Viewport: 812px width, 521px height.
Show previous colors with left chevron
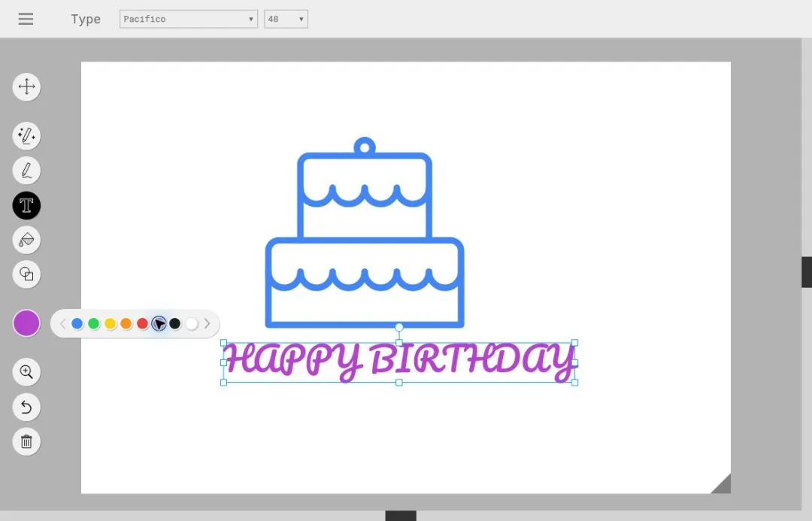point(62,324)
